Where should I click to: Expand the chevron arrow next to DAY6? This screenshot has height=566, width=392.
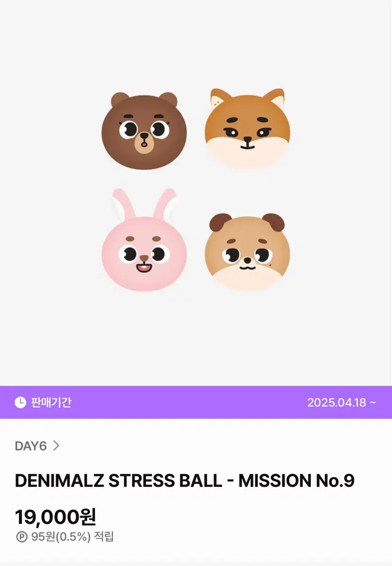(x=56, y=446)
